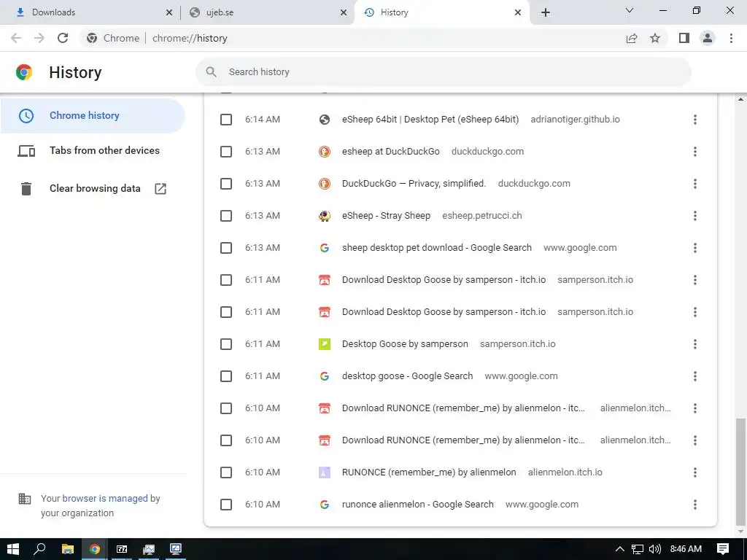Open actions menu for esheep at DuckDuckGo
This screenshot has height=560, width=747.
point(695,152)
